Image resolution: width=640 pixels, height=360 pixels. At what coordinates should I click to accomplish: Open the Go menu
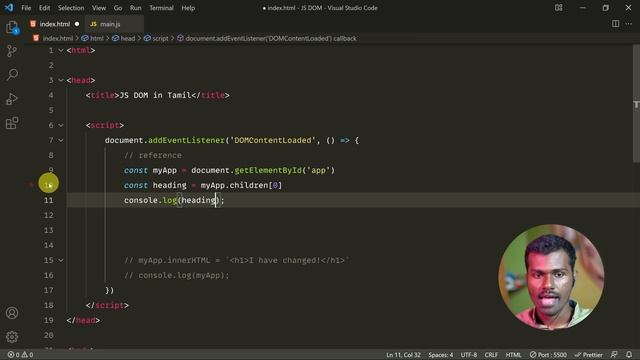(118, 8)
